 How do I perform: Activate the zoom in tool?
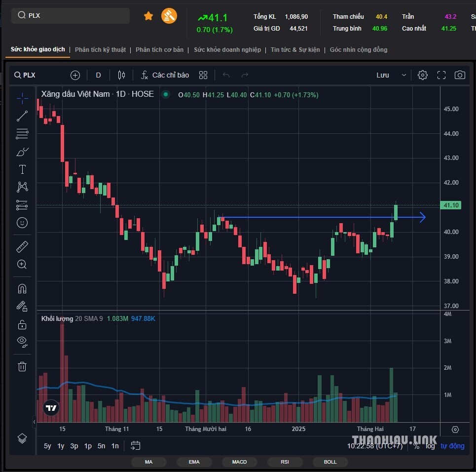click(x=22, y=265)
